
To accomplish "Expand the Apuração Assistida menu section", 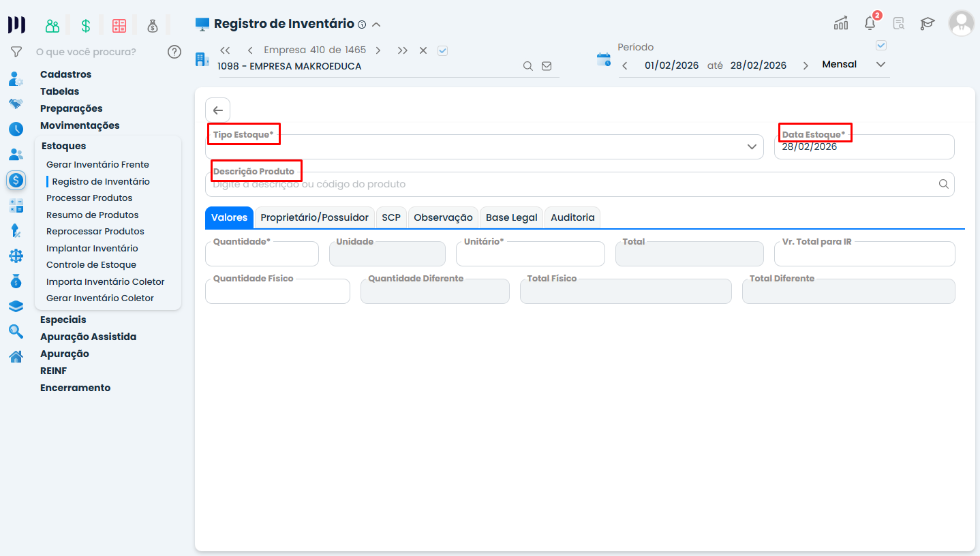I will (x=88, y=337).
